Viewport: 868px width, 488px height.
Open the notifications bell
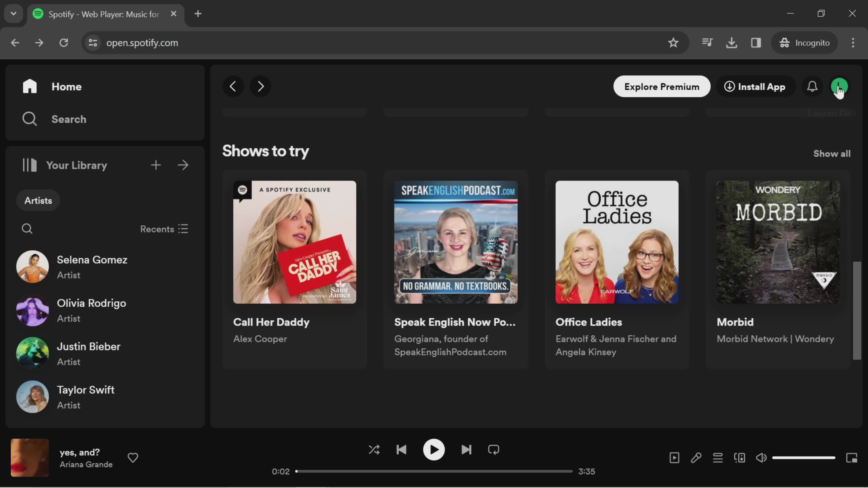click(812, 87)
